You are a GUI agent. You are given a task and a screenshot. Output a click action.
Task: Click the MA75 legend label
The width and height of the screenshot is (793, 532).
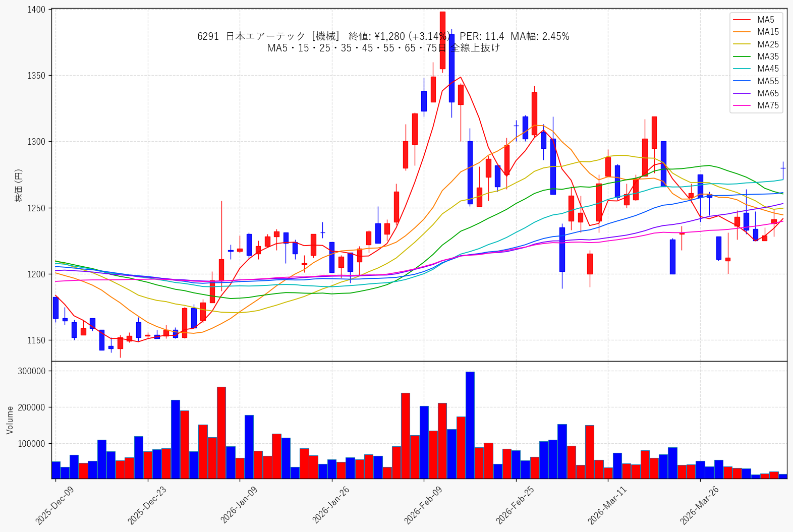tap(768, 105)
